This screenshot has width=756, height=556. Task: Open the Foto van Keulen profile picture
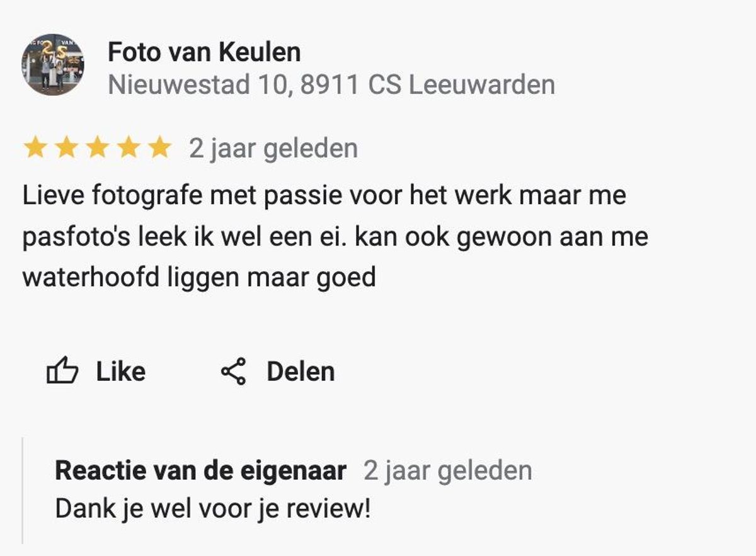click(x=53, y=65)
